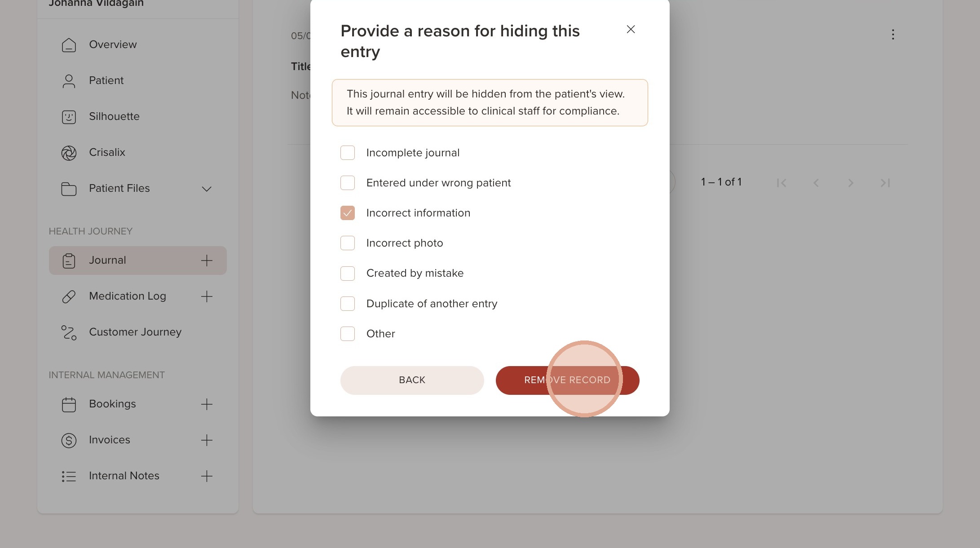
Task: Check the Incomplete journal checkbox
Action: 348,153
